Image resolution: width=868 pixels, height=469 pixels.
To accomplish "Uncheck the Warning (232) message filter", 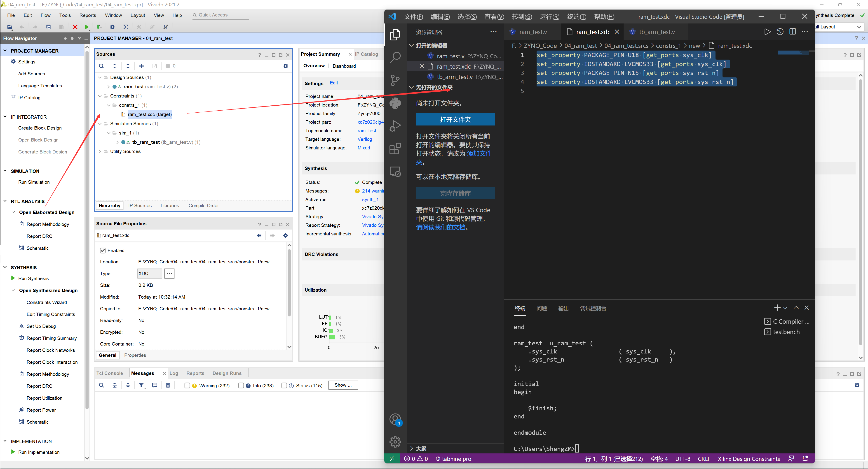I will 188,385.
